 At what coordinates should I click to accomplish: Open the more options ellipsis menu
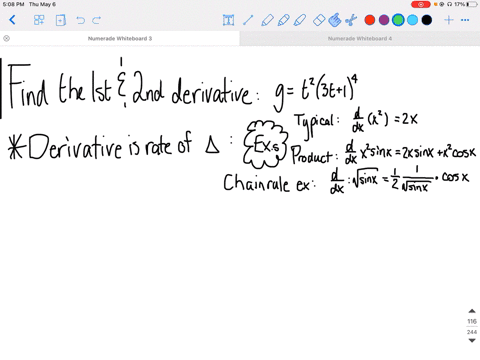point(465,20)
